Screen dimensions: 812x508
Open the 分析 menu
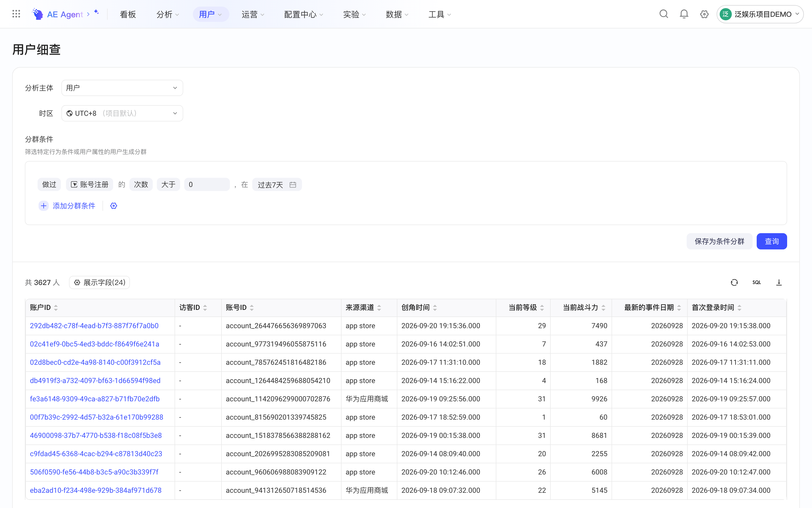click(x=168, y=14)
